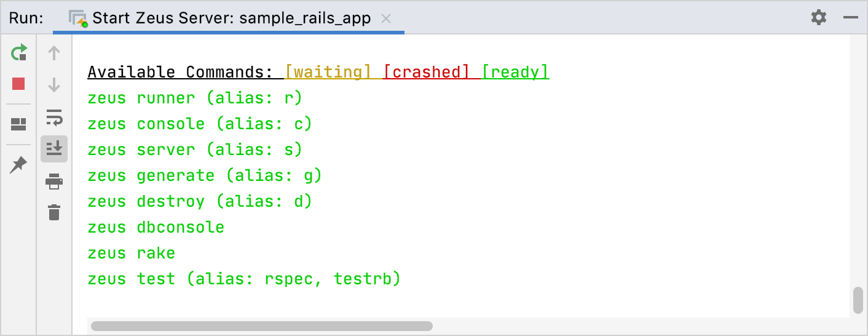Stop the running Zeus server process

18,84
